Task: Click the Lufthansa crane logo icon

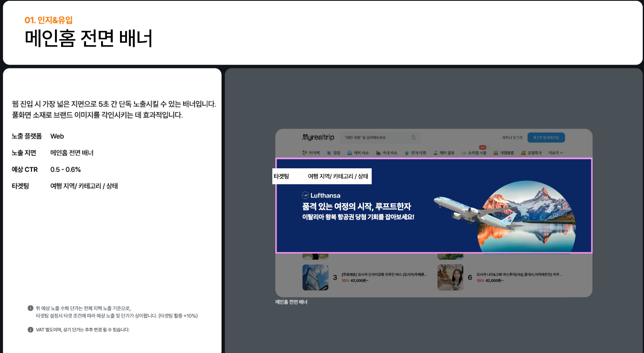Action: (x=305, y=195)
